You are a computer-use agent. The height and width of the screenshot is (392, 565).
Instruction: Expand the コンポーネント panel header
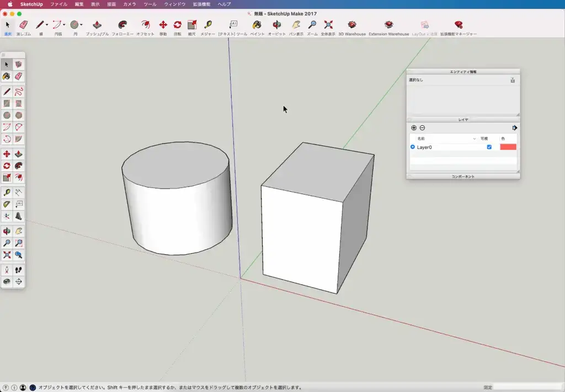tap(463, 176)
